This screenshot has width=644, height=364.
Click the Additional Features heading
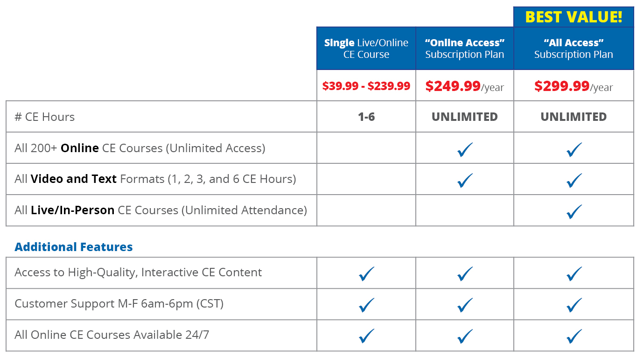tap(74, 247)
